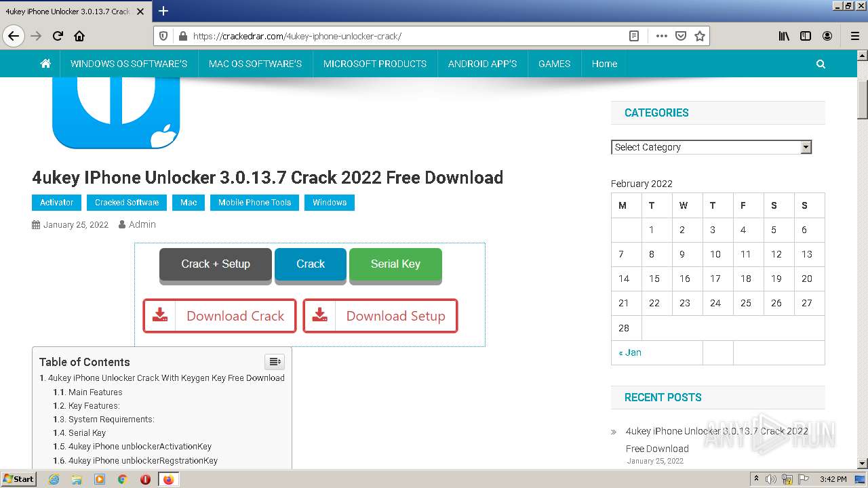Screen dimensions: 868x488
Task: Open the Mobile Phone Tools tag
Action: pyautogui.click(x=254, y=203)
